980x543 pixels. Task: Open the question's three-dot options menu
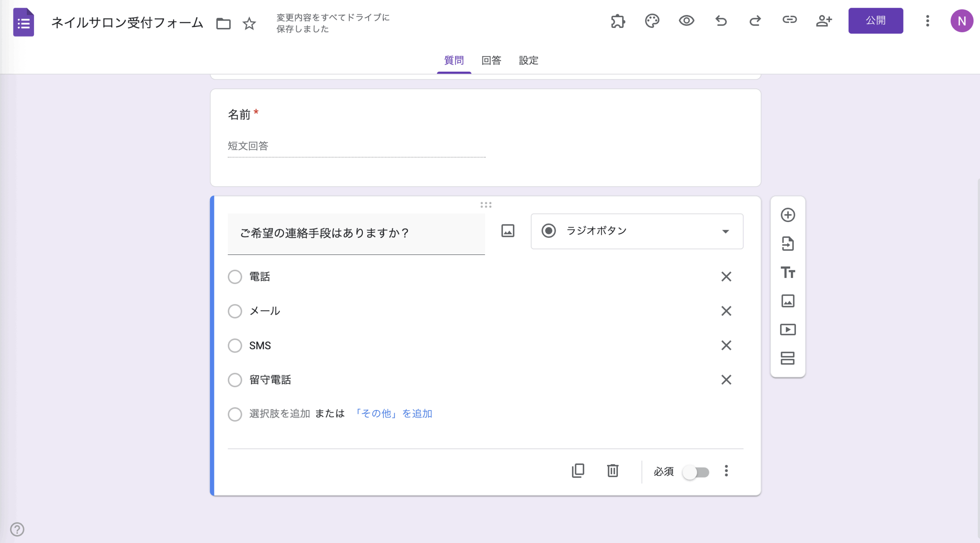tap(726, 471)
